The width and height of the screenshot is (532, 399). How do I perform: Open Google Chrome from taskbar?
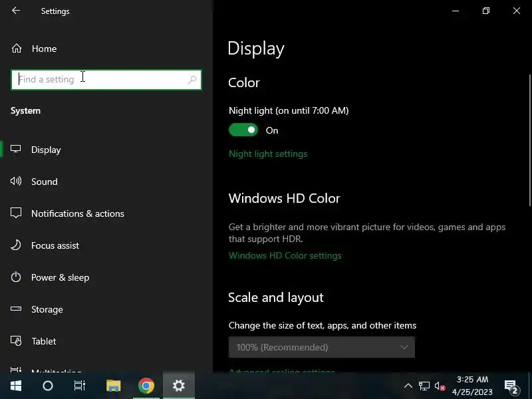click(x=146, y=386)
